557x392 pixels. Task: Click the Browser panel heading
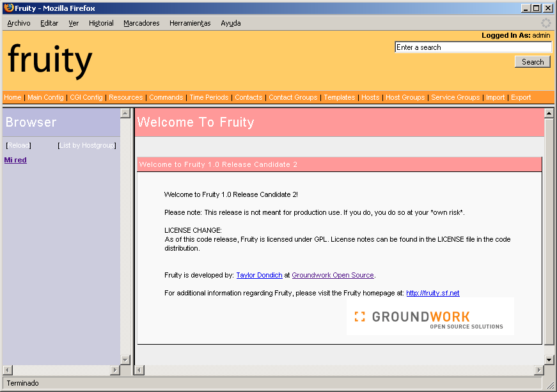pyautogui.click(x=31, y=122)
